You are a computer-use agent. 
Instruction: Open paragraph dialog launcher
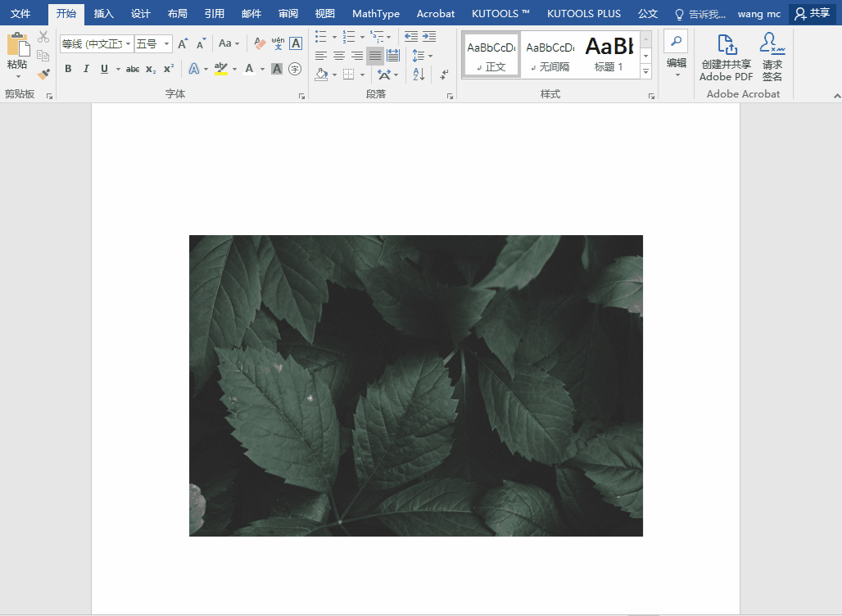point(450,96)
